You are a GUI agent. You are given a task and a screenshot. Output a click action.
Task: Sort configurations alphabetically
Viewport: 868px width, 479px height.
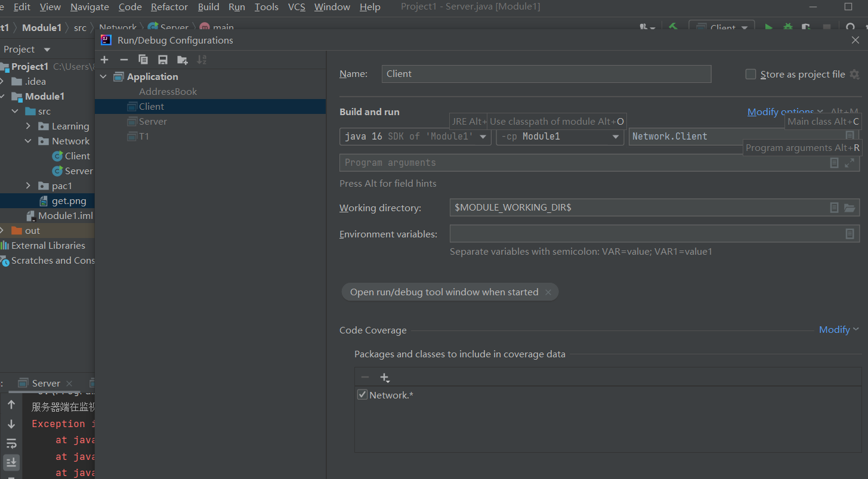201,60
